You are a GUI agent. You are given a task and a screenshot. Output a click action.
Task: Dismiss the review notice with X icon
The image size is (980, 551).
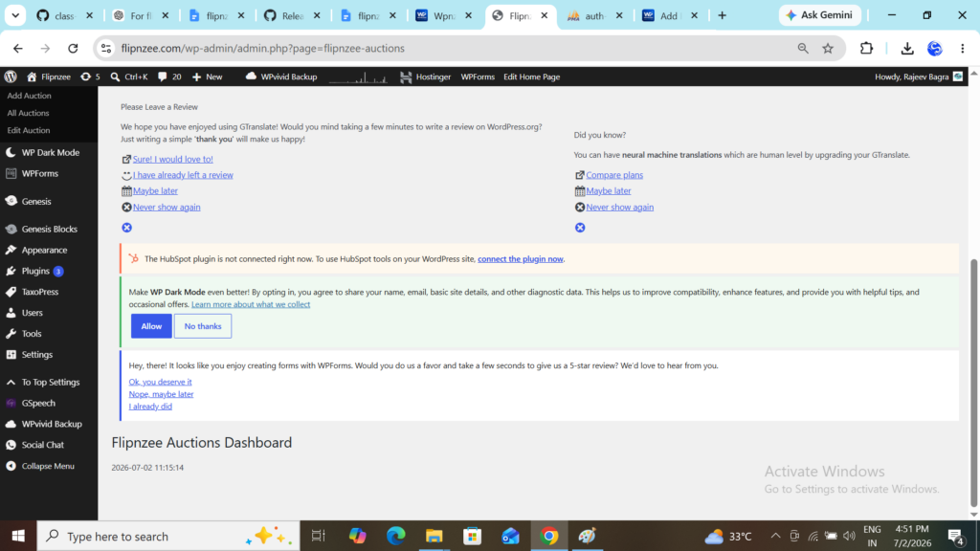pyautogui.click(x=127, y=228)
